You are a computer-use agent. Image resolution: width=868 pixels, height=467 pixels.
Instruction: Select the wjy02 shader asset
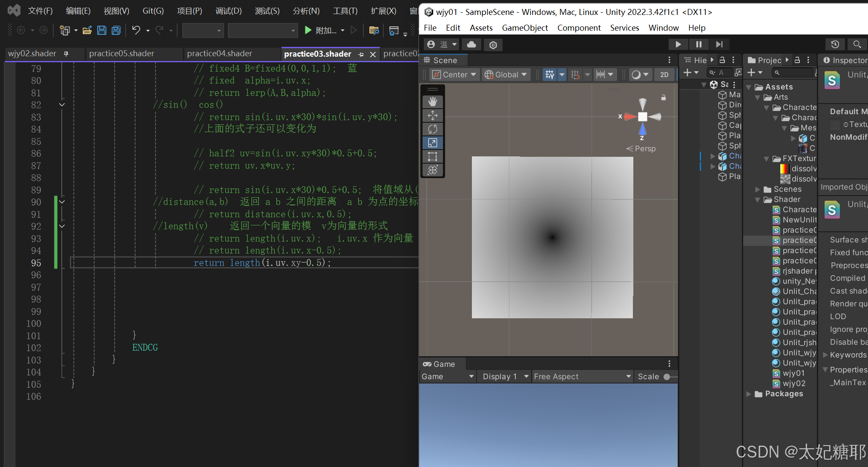[793, 383]
